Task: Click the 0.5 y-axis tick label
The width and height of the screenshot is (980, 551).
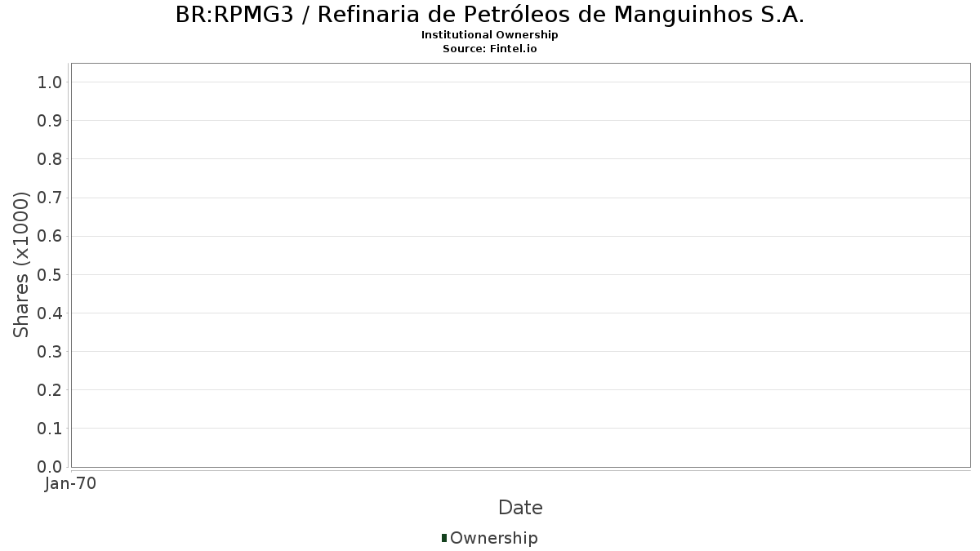Action: (50, 274)
